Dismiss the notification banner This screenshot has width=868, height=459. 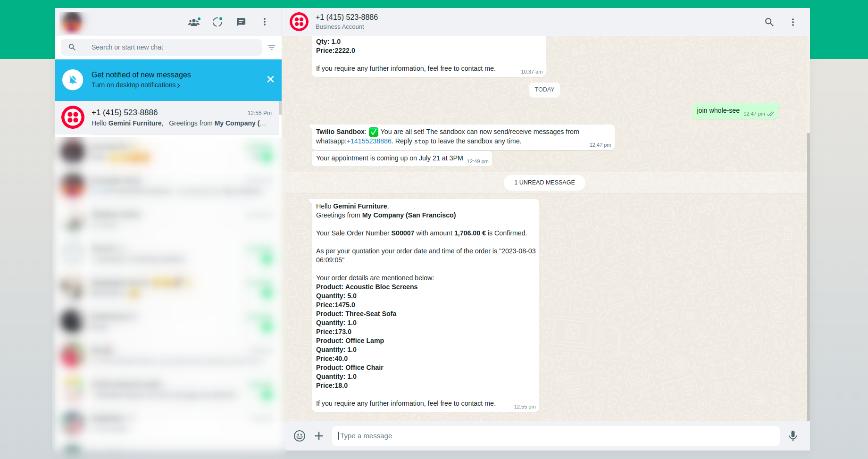(x=270, y=79)
